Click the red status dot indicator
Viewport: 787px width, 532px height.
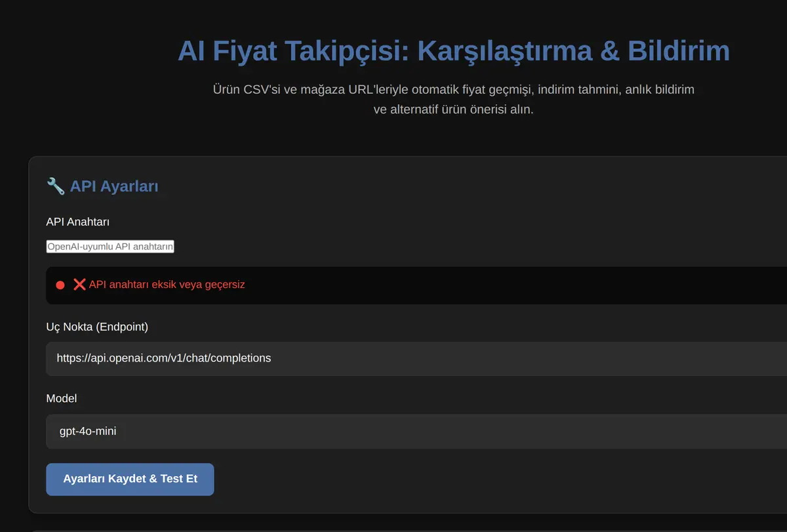(60, 285)
